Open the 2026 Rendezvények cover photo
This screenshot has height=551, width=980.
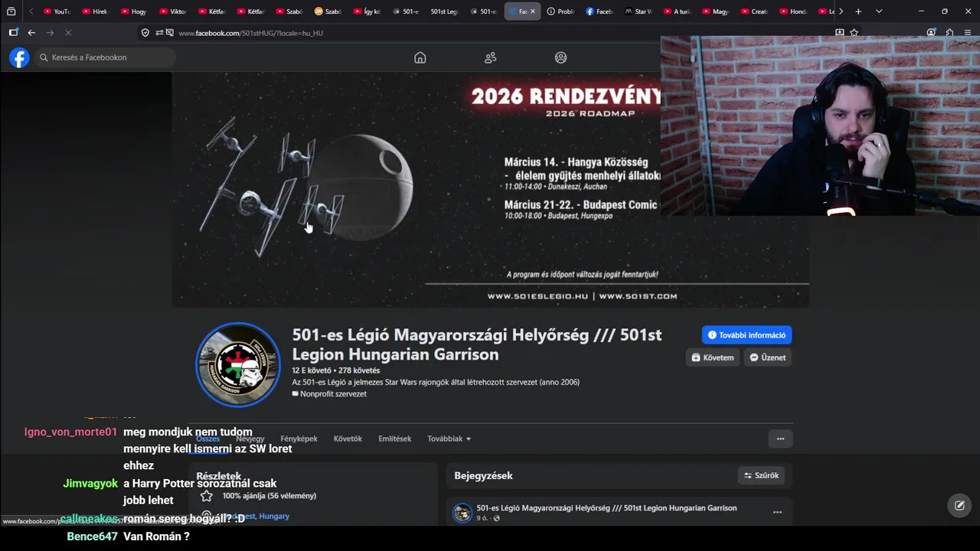pos(490,190)
